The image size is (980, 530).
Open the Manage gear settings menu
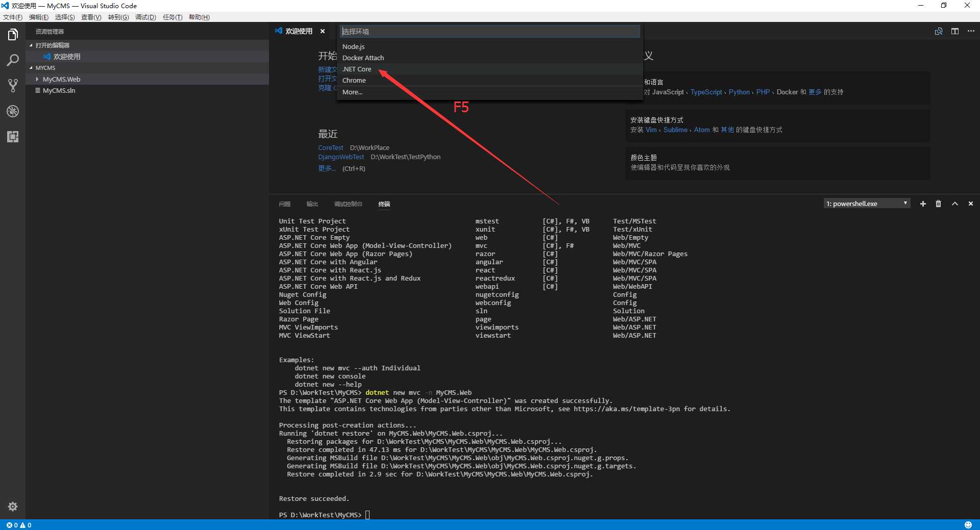pos(13,507)
